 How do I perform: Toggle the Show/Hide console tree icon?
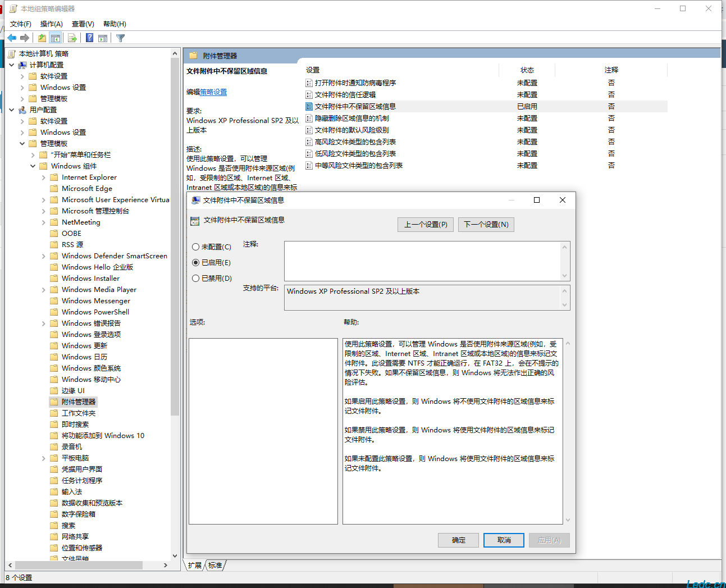coord(56,38)
